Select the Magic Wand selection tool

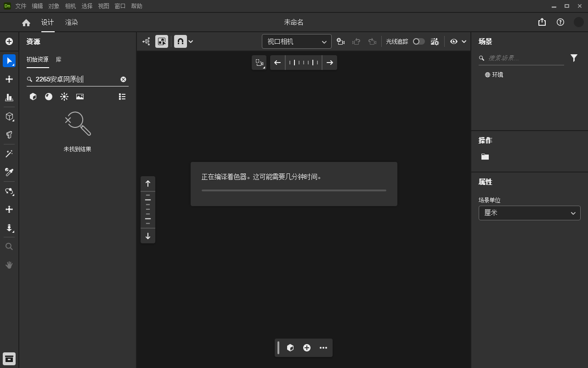coord(9,153)
